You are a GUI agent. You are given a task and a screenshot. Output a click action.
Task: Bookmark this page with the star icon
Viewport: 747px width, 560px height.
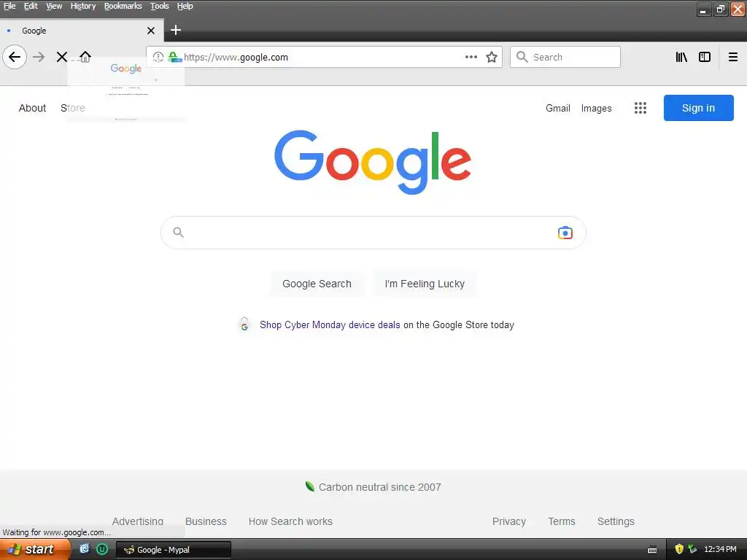(x=492, y=57)
